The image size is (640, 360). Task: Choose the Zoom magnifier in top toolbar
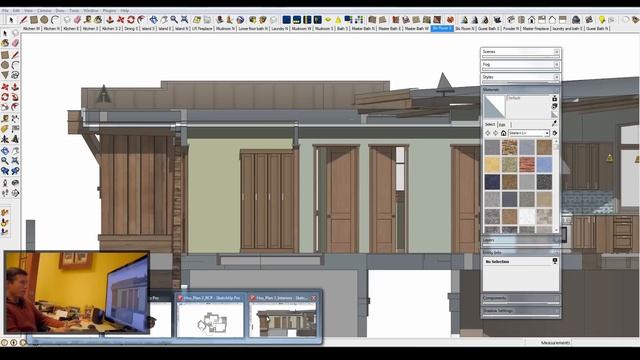[174, 20]
